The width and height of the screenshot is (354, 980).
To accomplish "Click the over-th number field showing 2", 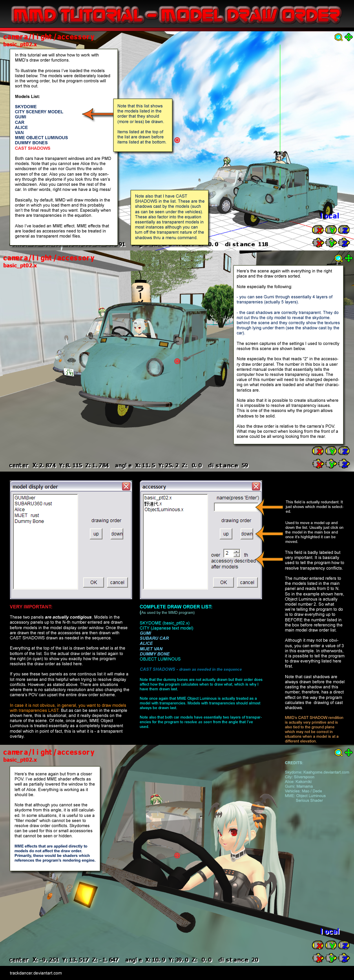I will point(228,553).
